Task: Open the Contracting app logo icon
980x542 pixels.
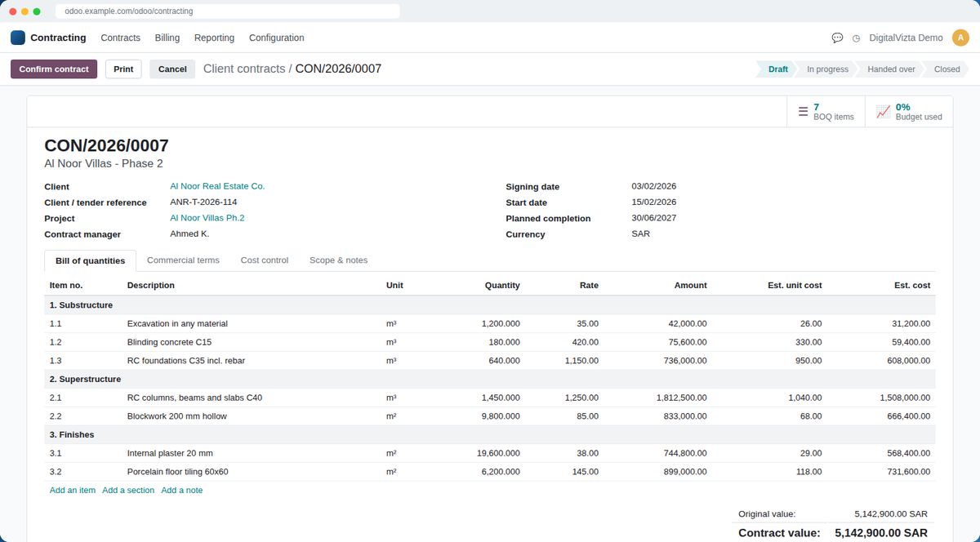Action: (18, 38)
